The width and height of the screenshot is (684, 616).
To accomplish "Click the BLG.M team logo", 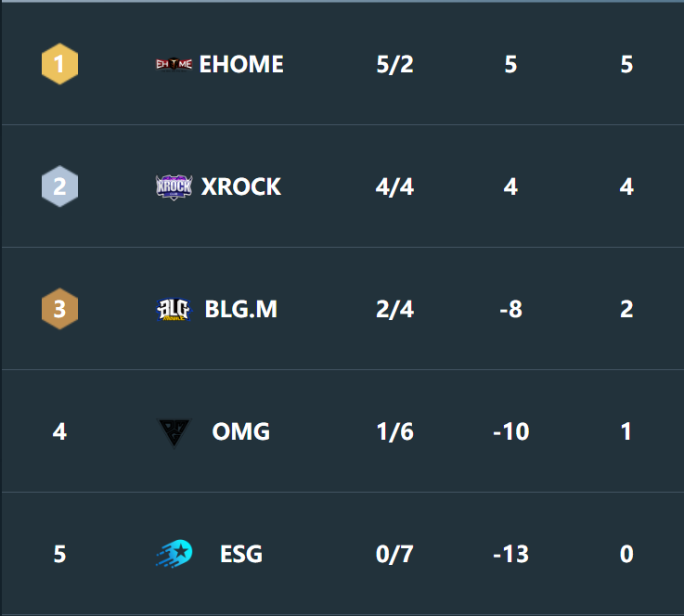I will 174,310.
